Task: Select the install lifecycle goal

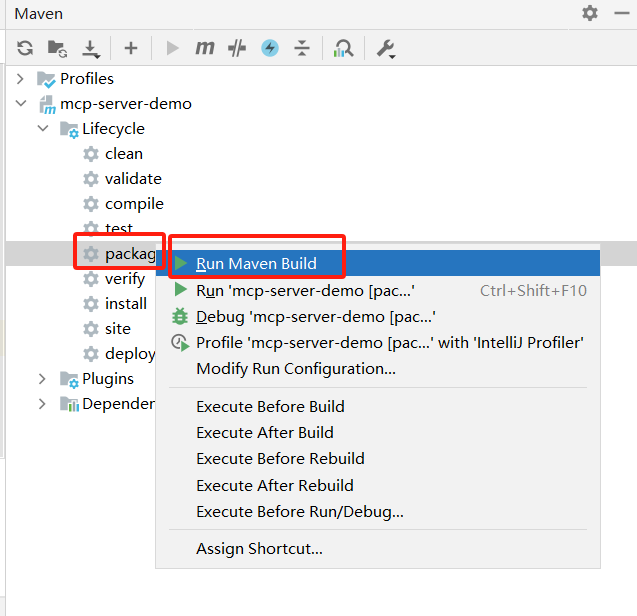Action: tap(126, 304)
